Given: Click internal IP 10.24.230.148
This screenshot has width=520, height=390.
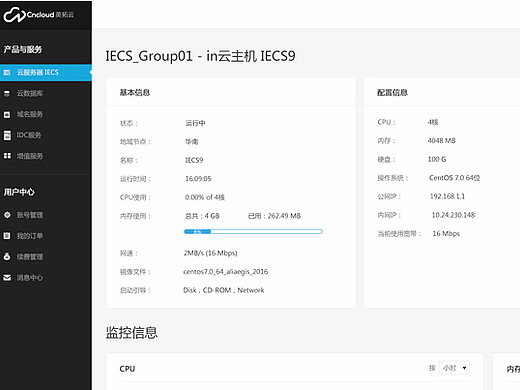Looking at the screenshot, I should coord(453,215).
